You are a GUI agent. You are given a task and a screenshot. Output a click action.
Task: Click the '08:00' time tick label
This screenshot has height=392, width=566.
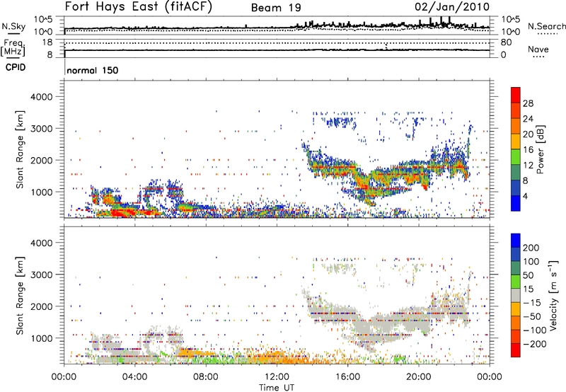tap(206, 377)
